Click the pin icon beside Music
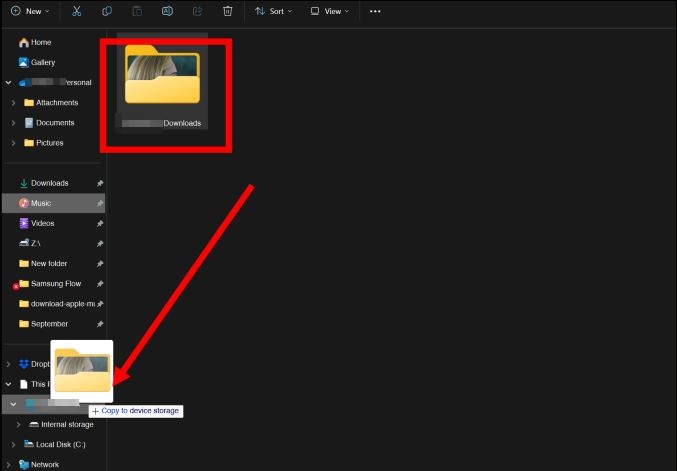Image resolution: width=677 pixels, height=471 pixels. coord(100,203)
